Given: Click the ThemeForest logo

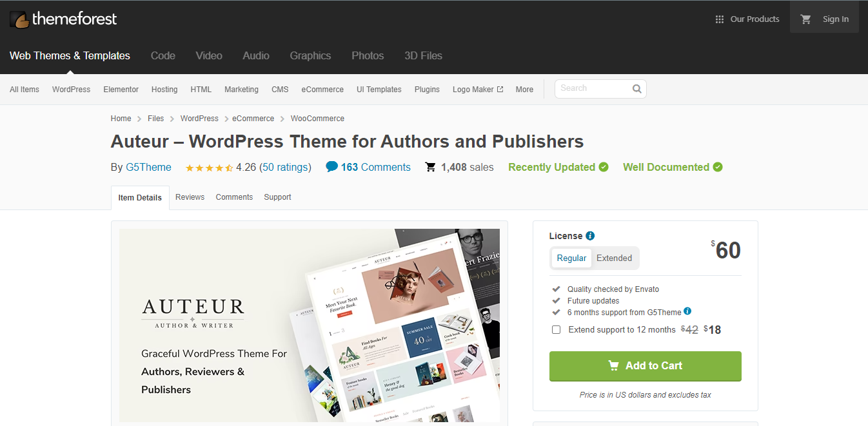Looking at the screenshot, I should [x=63, y=19].
